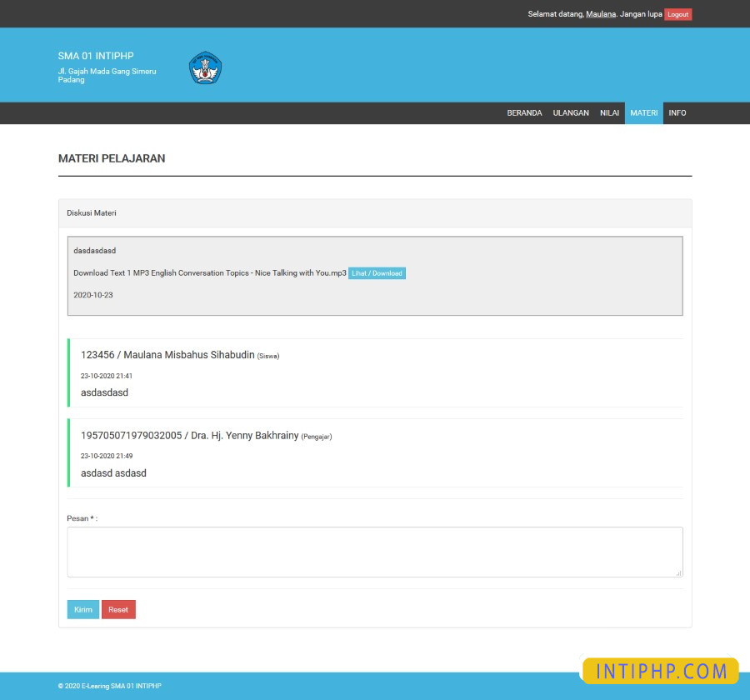The width and height of the screenshot is (750, 700).
Task: Select NILAI in the navigation bar
Action: (x=609, y=112)
